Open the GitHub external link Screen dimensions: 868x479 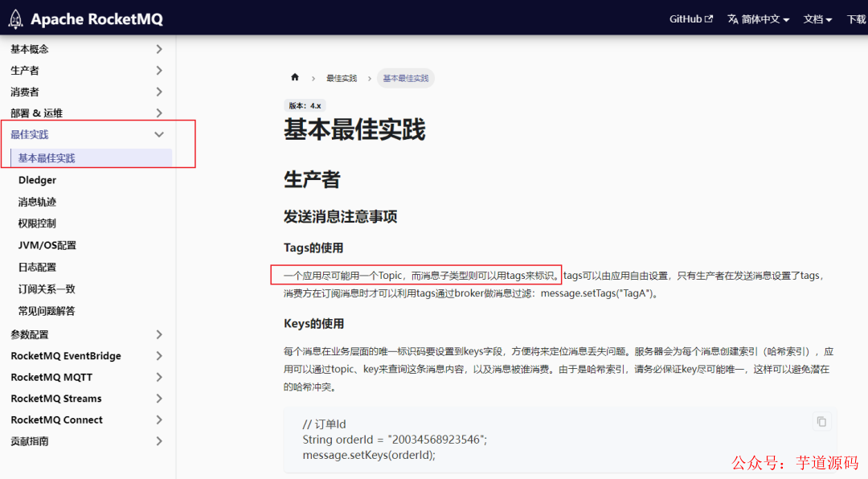coord(691,18)
